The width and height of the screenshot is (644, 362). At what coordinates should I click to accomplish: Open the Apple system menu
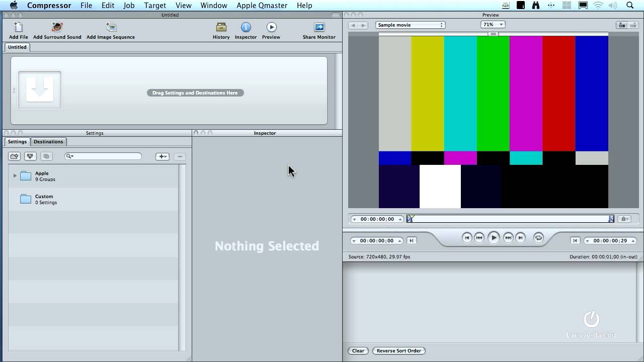[x=14, y=5]
